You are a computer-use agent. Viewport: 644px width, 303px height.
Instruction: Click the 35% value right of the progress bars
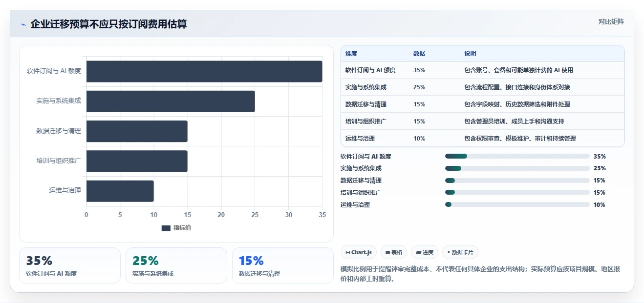600,157
